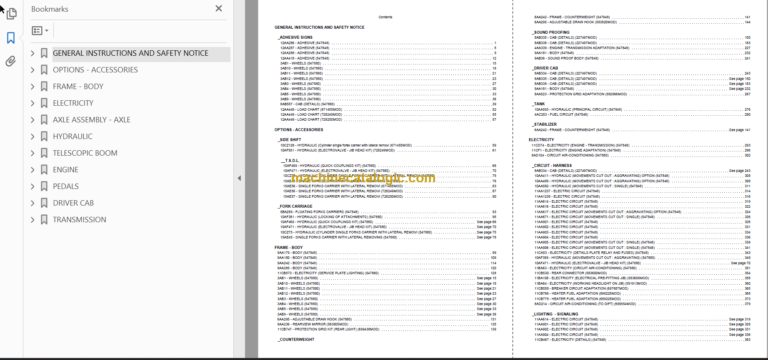Collapse the navigation pane with the arrow handle
Screen dimensions: 768x360
pyautogui.click(x=239, y=178)
